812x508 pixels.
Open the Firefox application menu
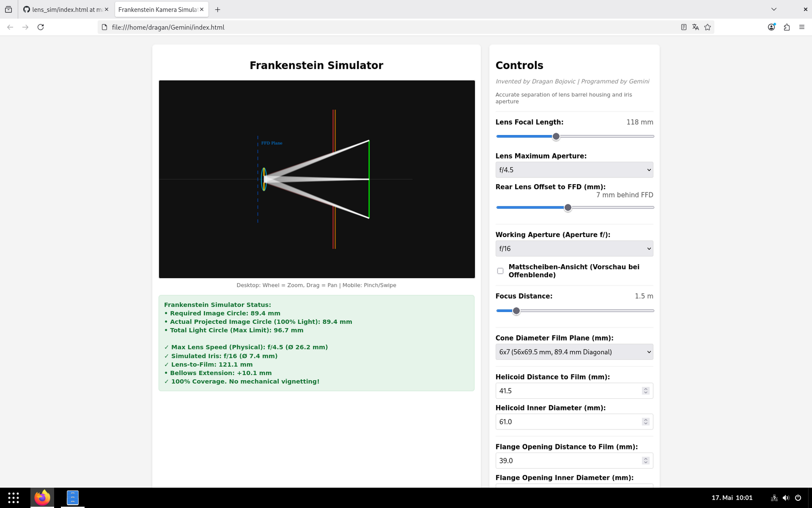(x=802, y=27)
